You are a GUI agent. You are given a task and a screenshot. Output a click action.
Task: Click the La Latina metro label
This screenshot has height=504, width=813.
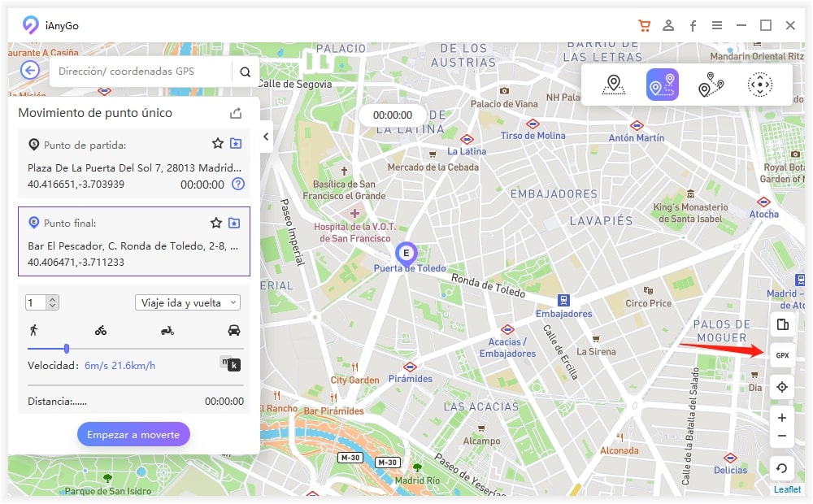[467, 151]
